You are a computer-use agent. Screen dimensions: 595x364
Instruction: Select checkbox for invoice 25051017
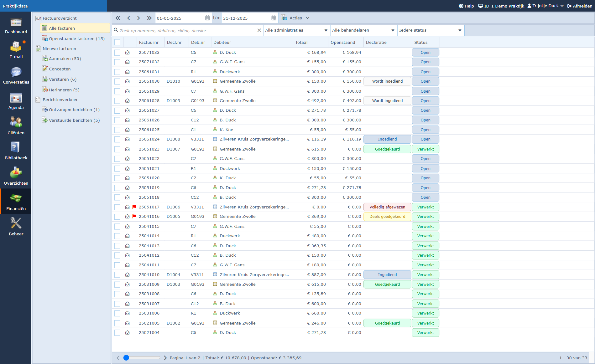coord(117,207)
